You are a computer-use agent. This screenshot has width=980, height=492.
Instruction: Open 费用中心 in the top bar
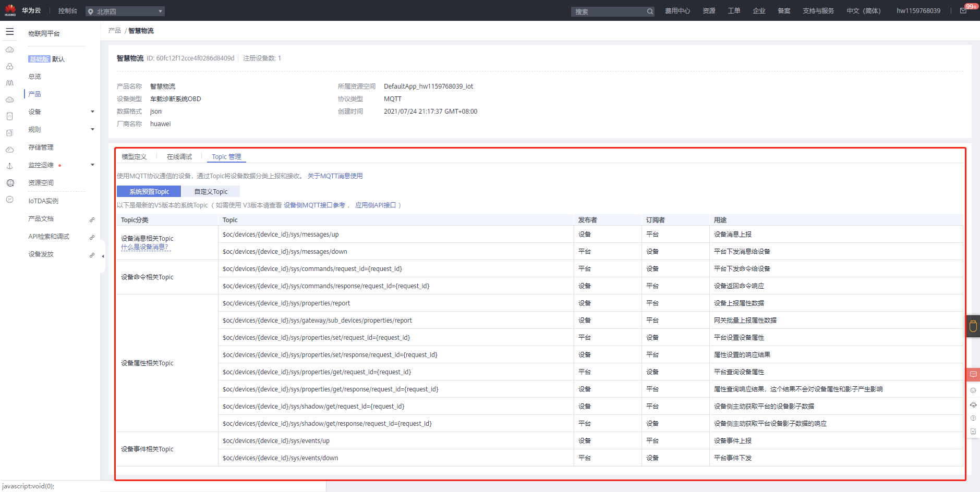[677, 11]
